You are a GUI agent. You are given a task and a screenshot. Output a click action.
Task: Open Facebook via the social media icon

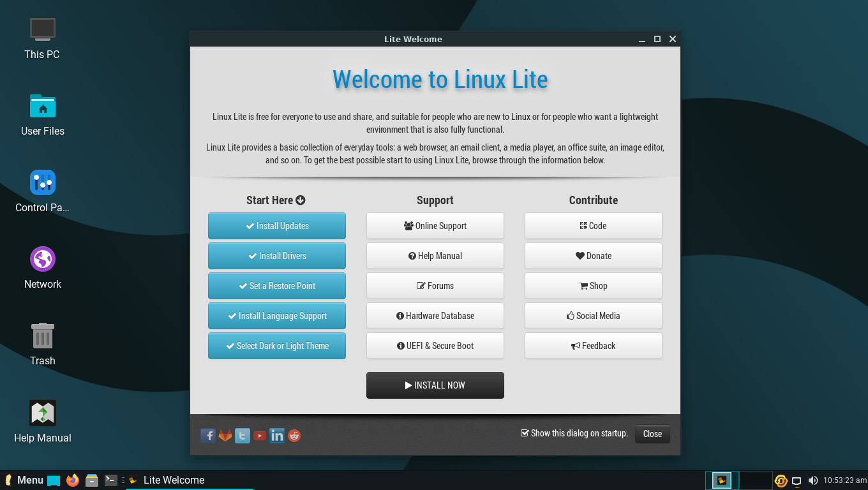[x=208, y=436]
